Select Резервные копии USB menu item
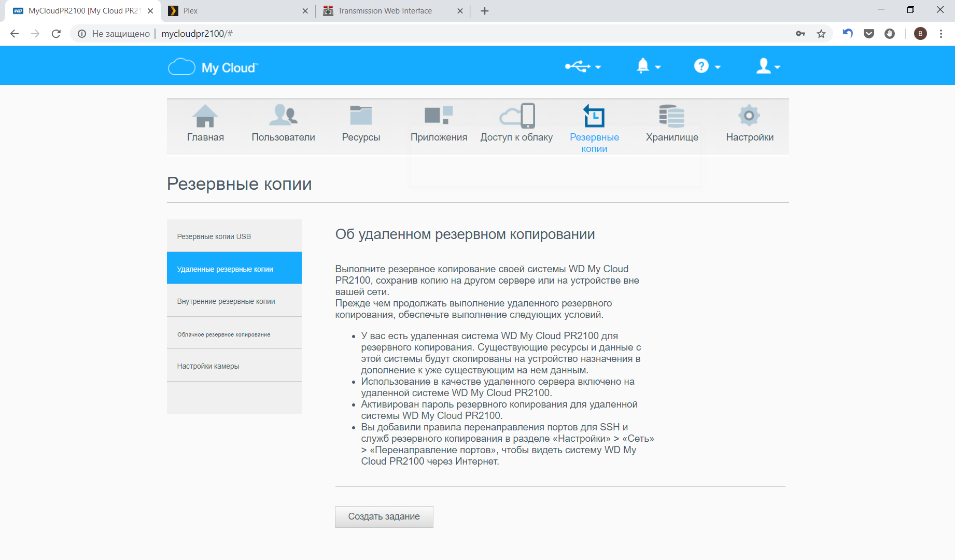The width and height of the screenshot is (955, 560). pyautogui.click(x=234, y=236)
